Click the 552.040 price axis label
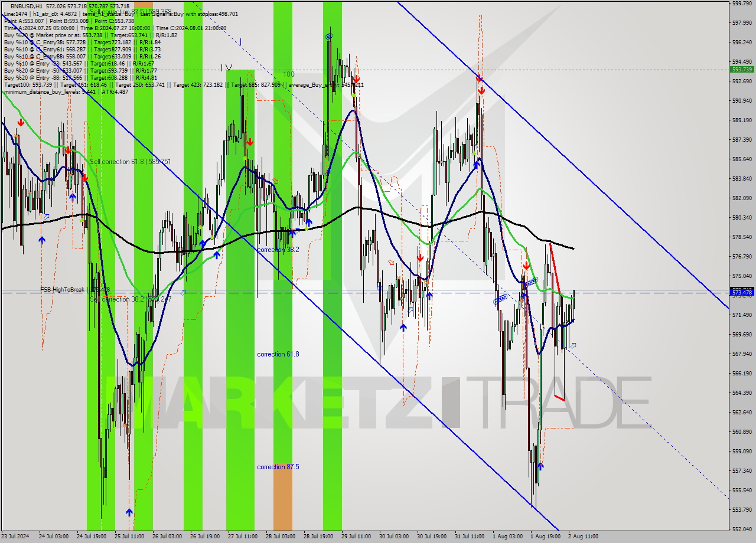Image resolution: width=756 pixels, height=543 pixels. (x=742, y=529)
